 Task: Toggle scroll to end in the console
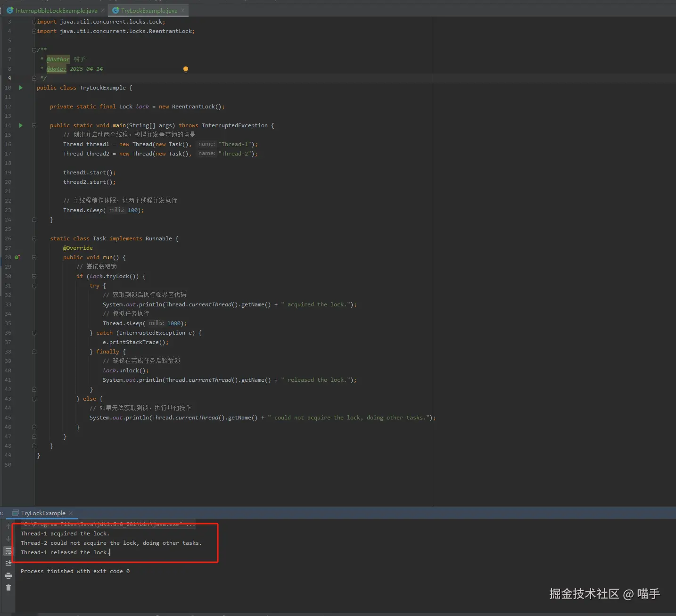point(8,563)
